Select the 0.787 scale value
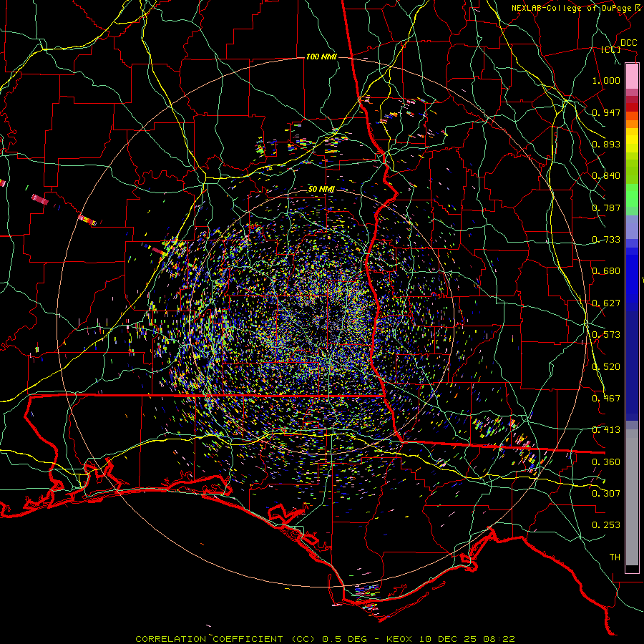 (x=606, y=208)
